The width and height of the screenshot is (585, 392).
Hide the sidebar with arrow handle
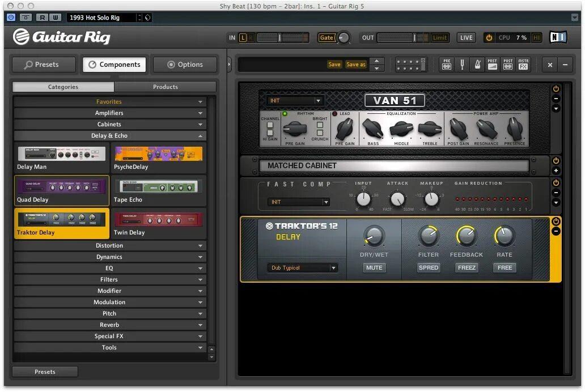click(x=229, y=65)
